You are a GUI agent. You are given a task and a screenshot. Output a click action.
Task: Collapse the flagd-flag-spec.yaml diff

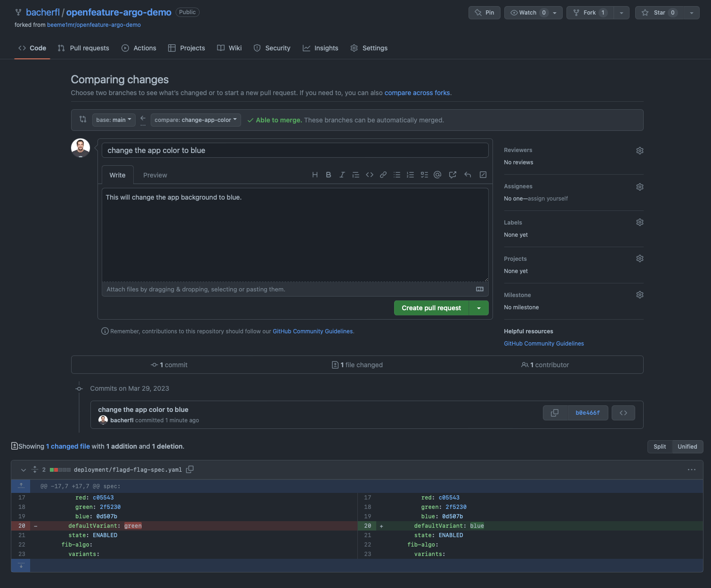23,470
